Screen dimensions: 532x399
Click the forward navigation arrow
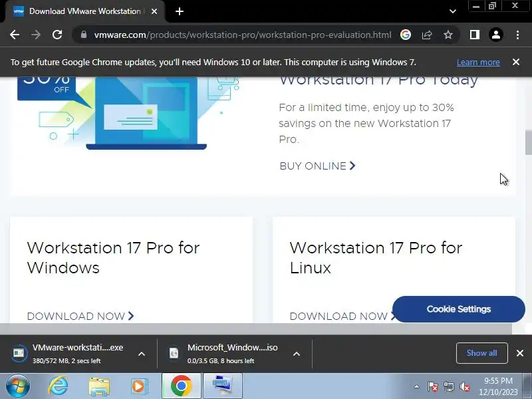click(x=36, y=35)
